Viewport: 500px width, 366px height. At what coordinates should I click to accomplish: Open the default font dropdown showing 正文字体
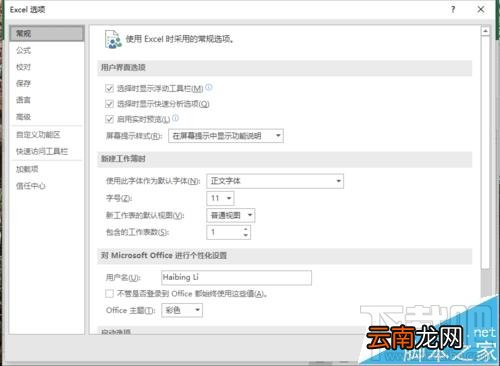click(x=275, y=181)
